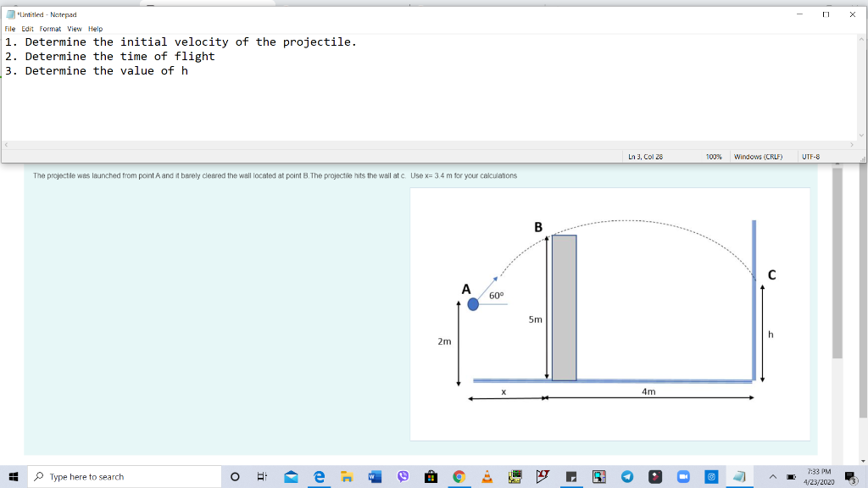Open the Microsoft Store from the taskbar
This screenshot has width=868, height=488.
(x=430, y=476)
